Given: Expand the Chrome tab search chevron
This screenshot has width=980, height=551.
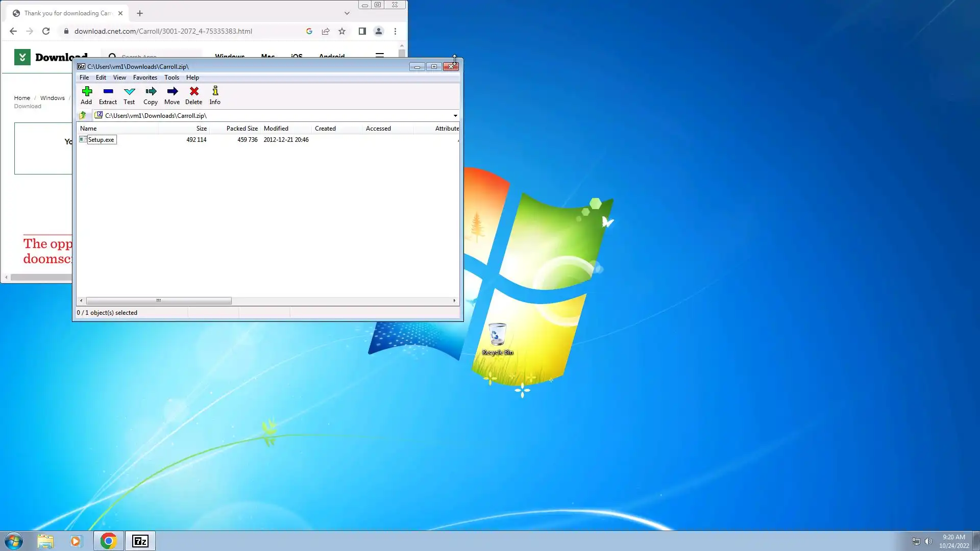Looking at the screenshot, I should click(x=347, y=13).
